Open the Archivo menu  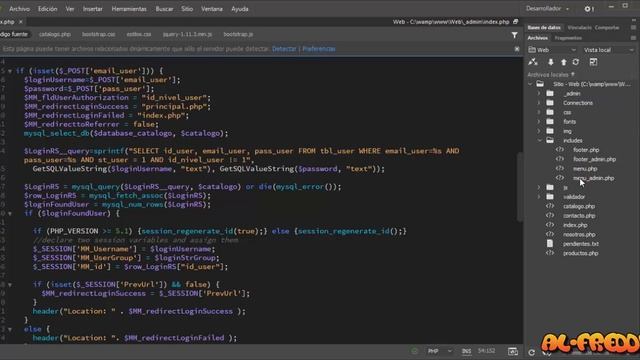tap(19, 9)
